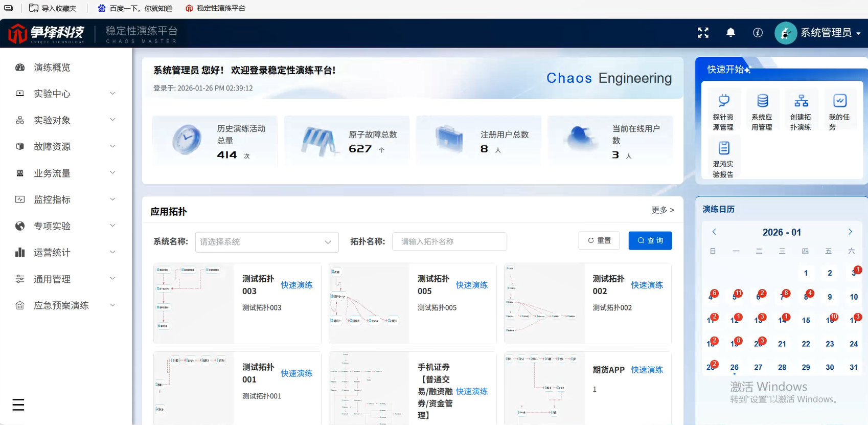This screenshot has width=868, height=425.
Task: Click the 查询 search button
Action: pyautogui.click(x=650, y=240)
